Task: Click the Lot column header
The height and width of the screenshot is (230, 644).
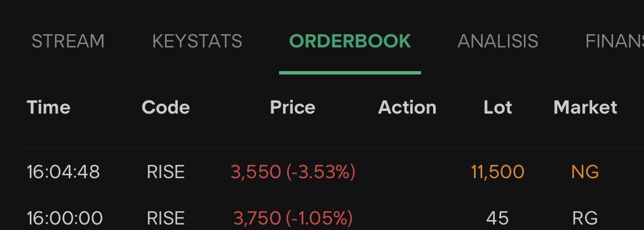Action: coord(498,107)
